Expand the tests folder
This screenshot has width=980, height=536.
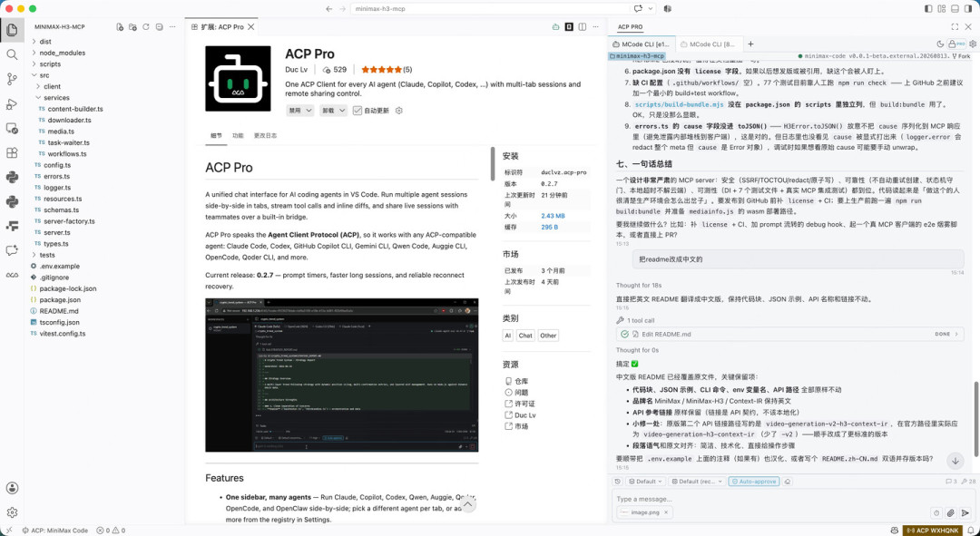(x=47, y=255)
